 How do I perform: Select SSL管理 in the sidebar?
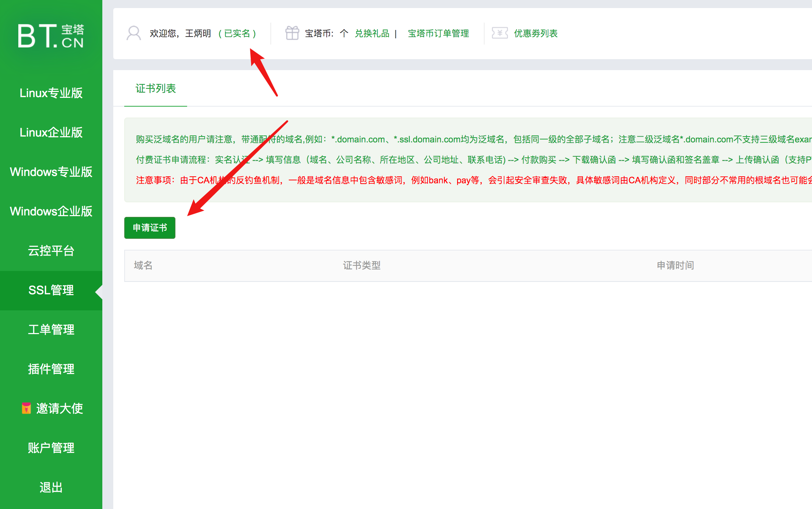(51, 290)
